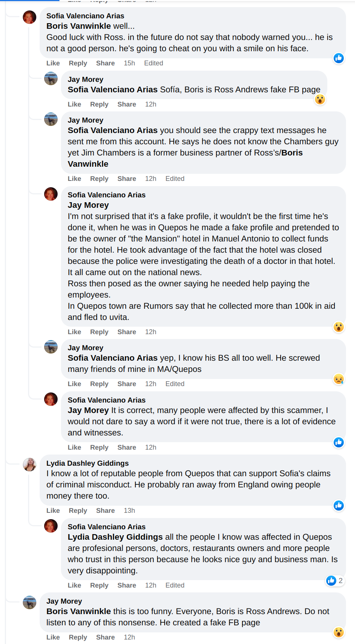Click like reaction on 'evidence and witnesses' comment
355x644 pixels.
(339, 443)
